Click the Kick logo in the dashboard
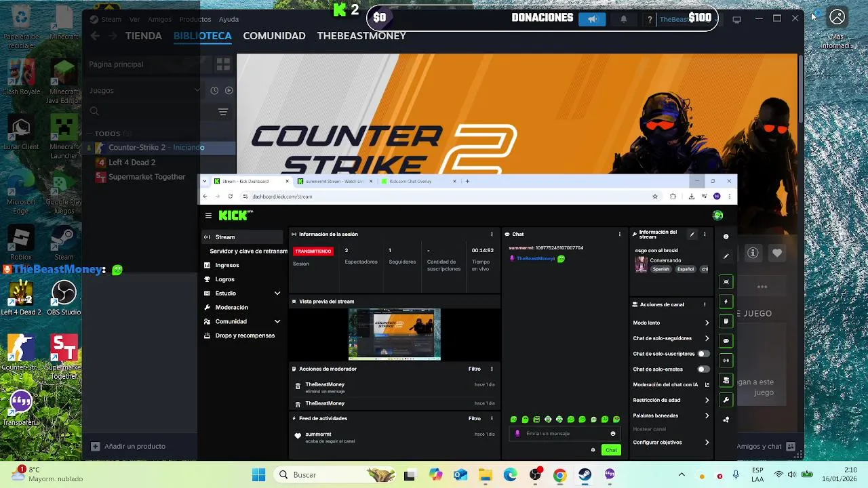Viewport: 868px width, 488px height. [x=235, y=216]
